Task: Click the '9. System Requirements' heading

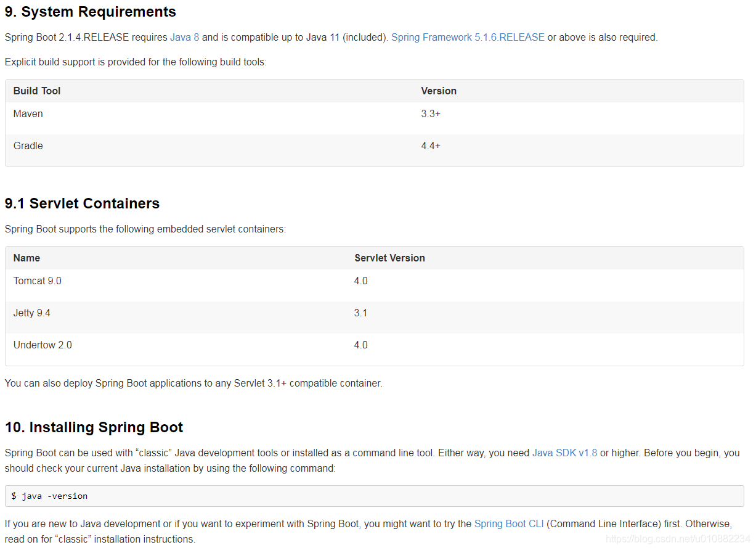Action: [91, 12]
